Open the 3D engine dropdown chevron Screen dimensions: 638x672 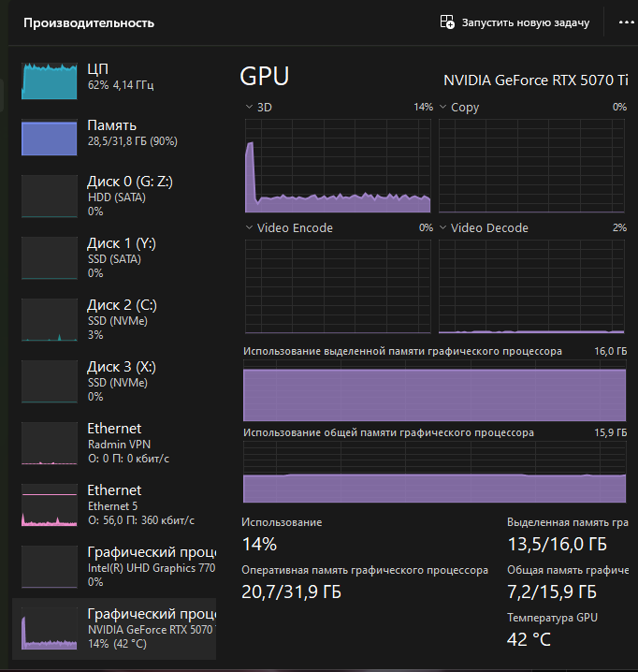pyautogui.click(x=249, y=107)
